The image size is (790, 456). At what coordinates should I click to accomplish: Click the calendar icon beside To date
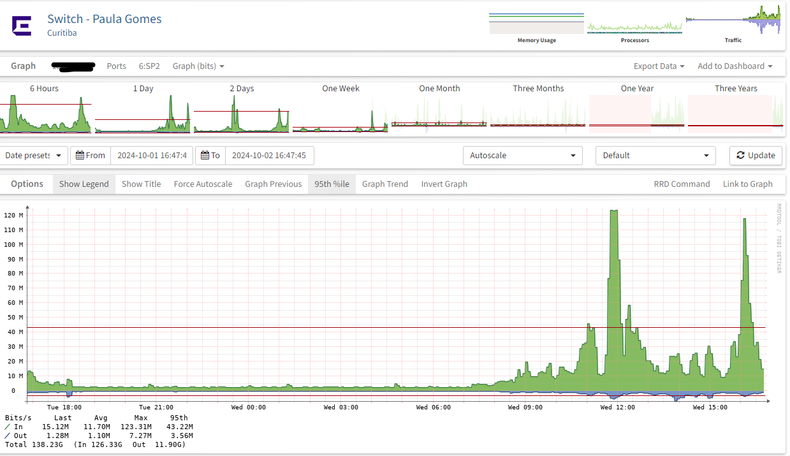point(204,156)
